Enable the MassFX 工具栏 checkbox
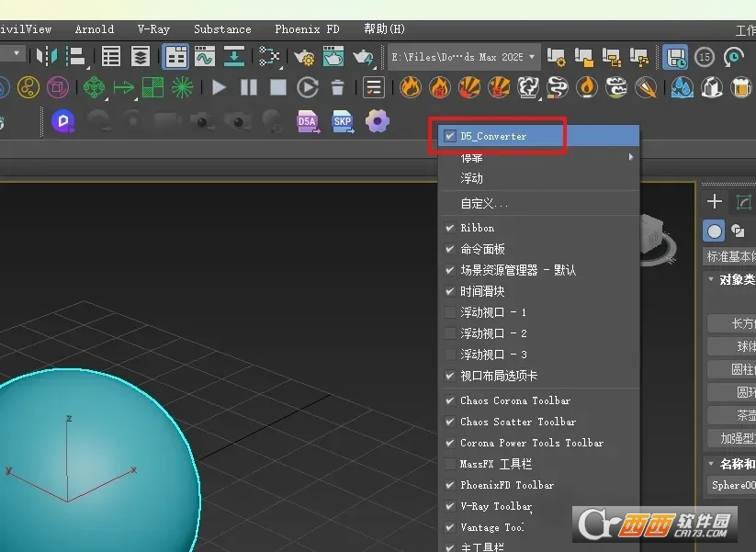This screenshot has width=756, height=552. pyautogui.click(x=450, y=464)
